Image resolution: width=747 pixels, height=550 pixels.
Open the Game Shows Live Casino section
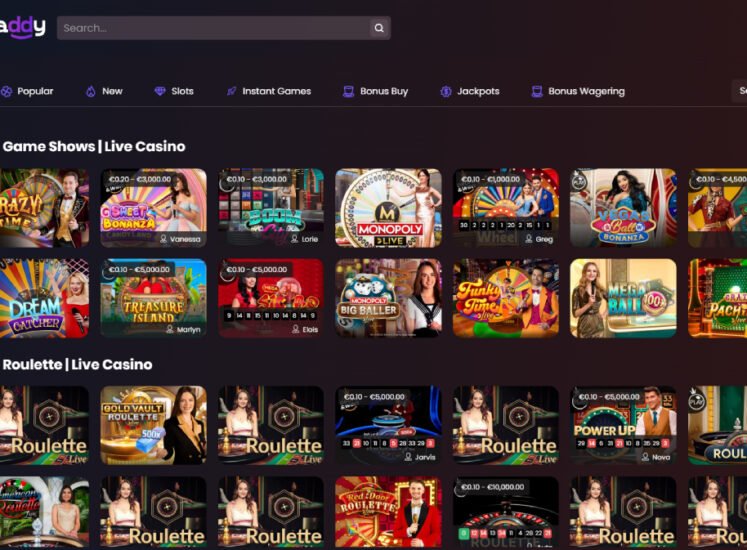pos(93,146)
